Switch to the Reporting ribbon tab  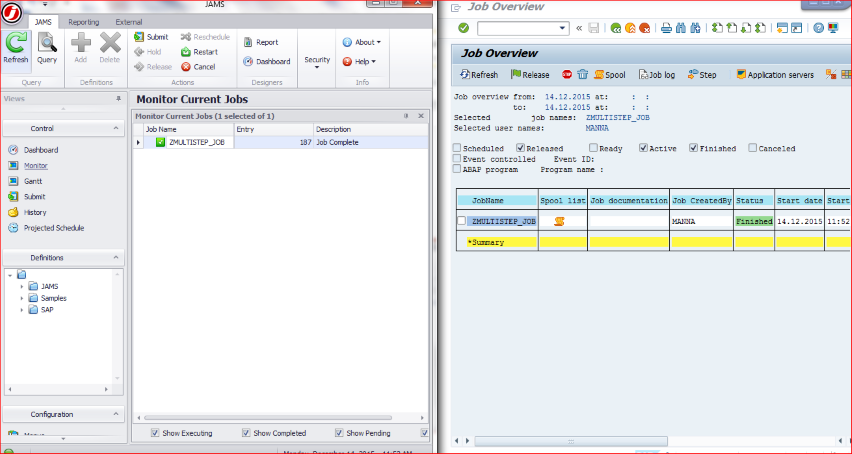[x=84, y=22]
